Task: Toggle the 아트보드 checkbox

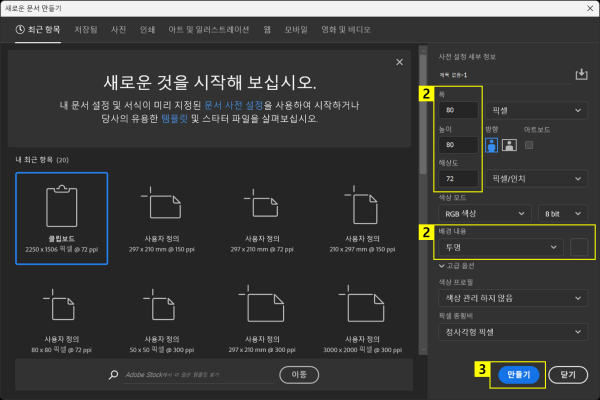Action: pos(529,145)
